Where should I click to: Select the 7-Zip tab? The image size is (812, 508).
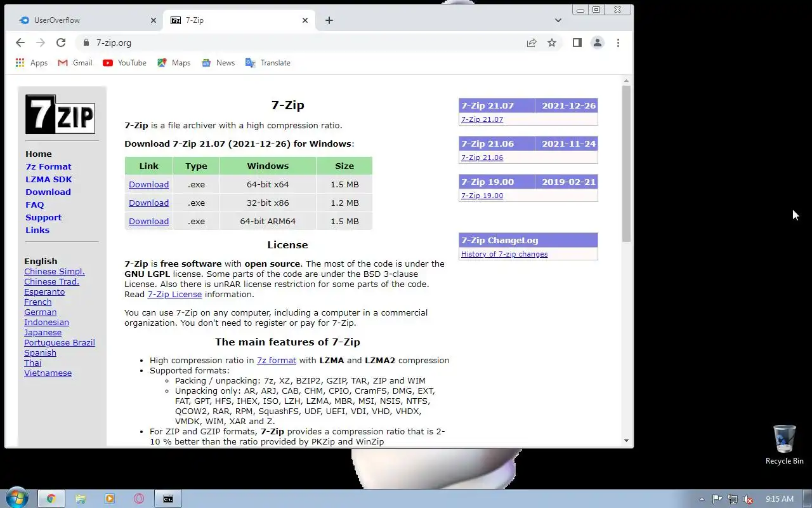[239, 20]
